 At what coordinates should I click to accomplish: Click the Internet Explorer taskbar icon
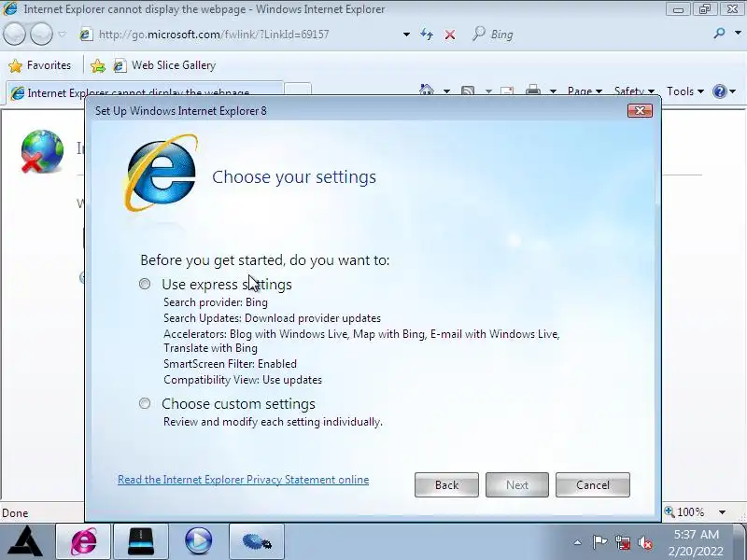coord(83,541)
